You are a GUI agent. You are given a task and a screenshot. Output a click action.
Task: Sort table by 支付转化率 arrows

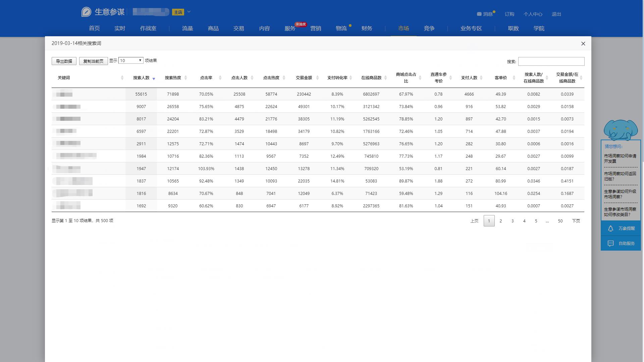[351, 78]
